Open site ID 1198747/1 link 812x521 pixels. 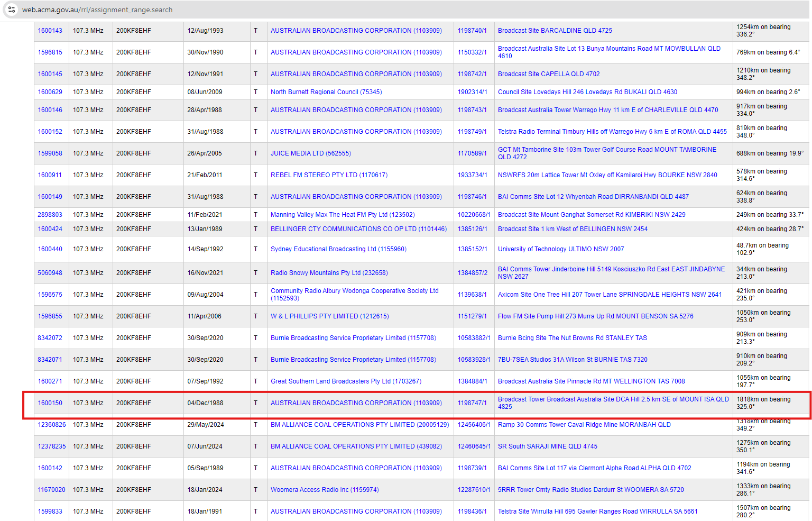[472, 403]
